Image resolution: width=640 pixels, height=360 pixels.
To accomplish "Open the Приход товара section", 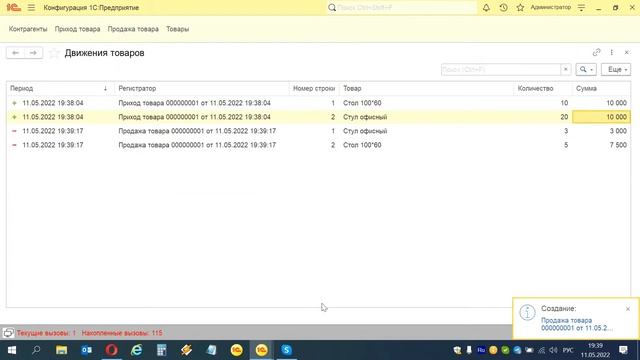I will click(x=78, y=29).
